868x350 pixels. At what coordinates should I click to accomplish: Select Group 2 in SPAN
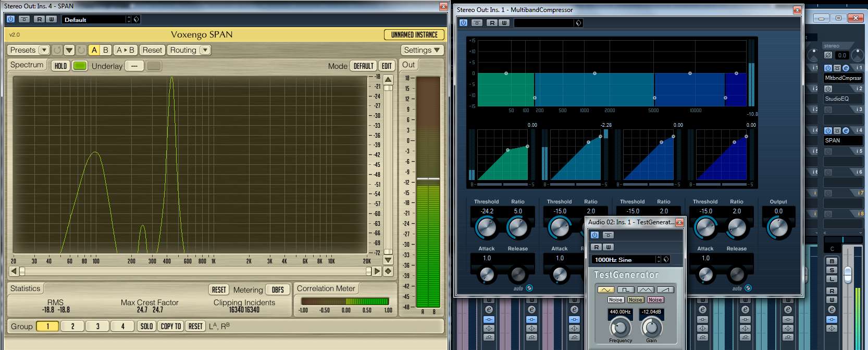tap(72, 327)
